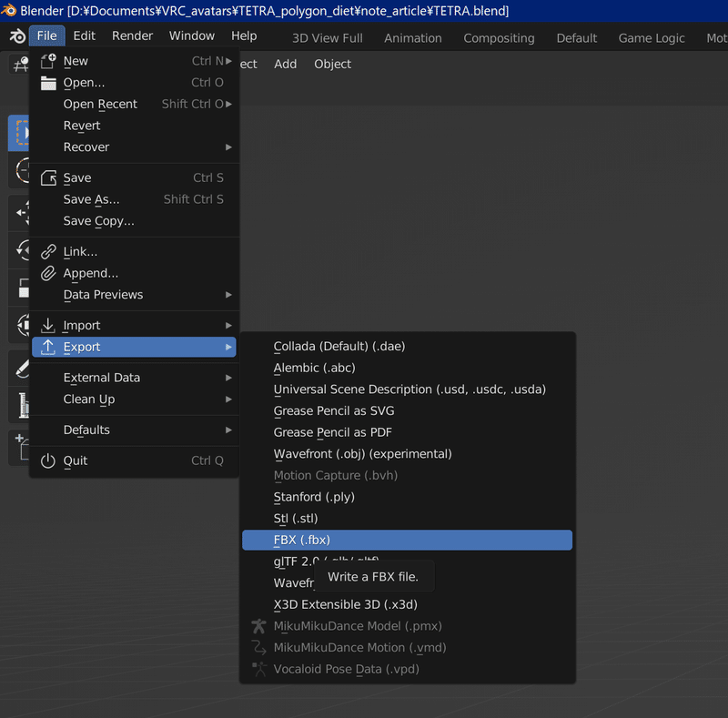This screenshot has height=718, width=728.
Task: Click Motion Capture (.bvh) entry
Action: (407, 476)
